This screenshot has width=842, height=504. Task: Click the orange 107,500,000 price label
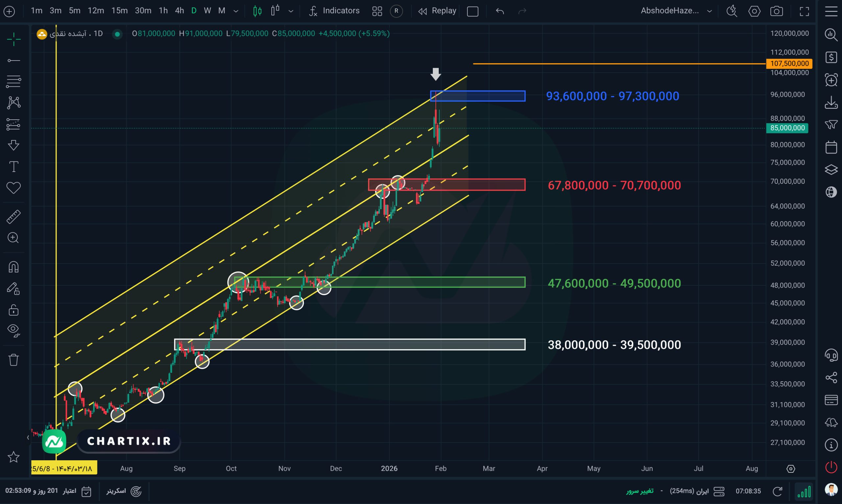[x=789, y=63]
